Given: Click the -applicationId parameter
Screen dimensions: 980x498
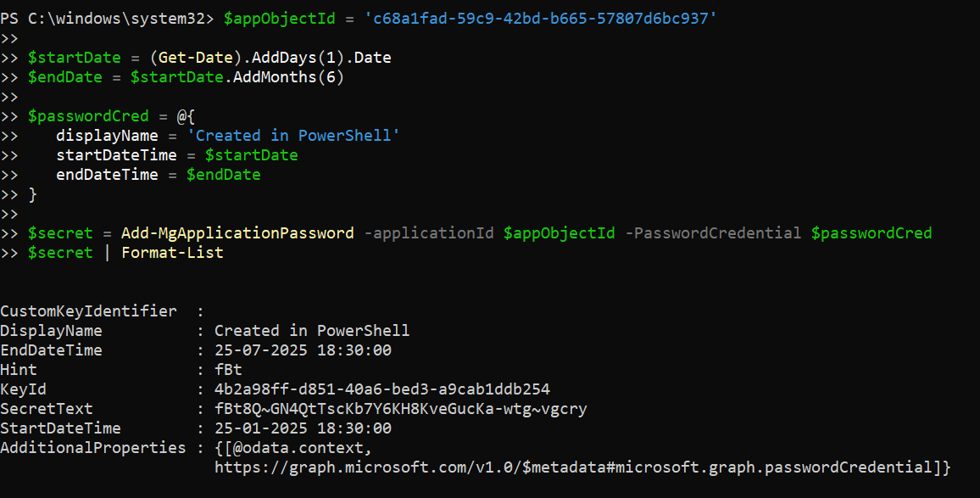Looking at the screenshot, I should (x=428, y=232).
